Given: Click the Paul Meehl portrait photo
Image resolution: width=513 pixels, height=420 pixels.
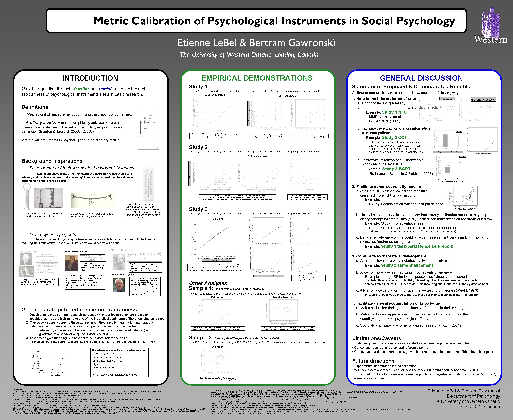Looking at the screenshot, I should coord(72,263).
